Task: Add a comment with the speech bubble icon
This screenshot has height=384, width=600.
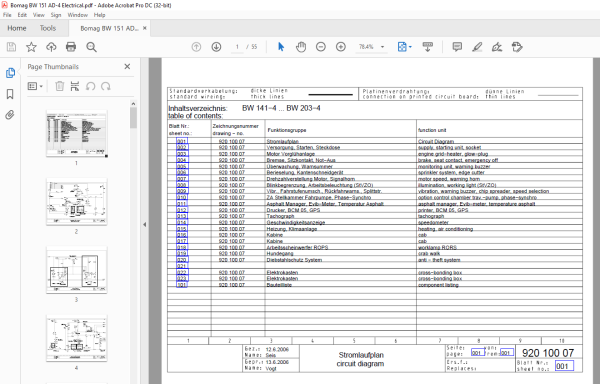Action: coord(457,47)
